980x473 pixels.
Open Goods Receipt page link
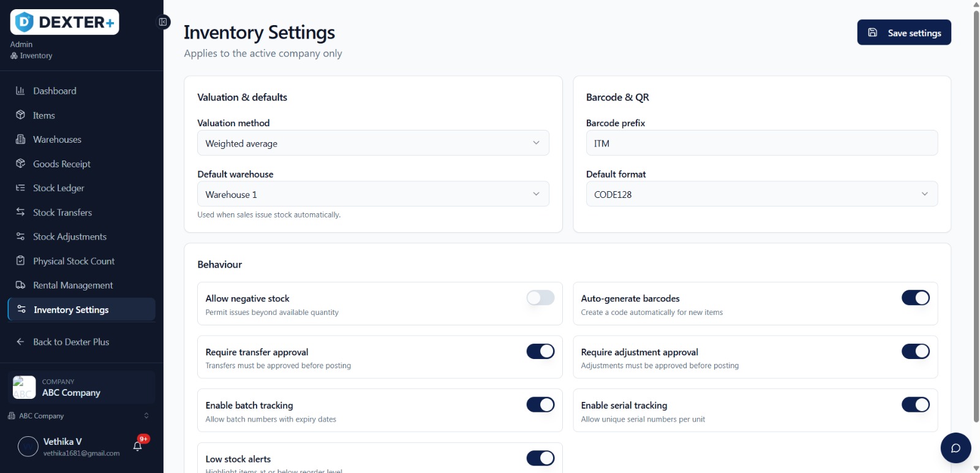point(81,164)
